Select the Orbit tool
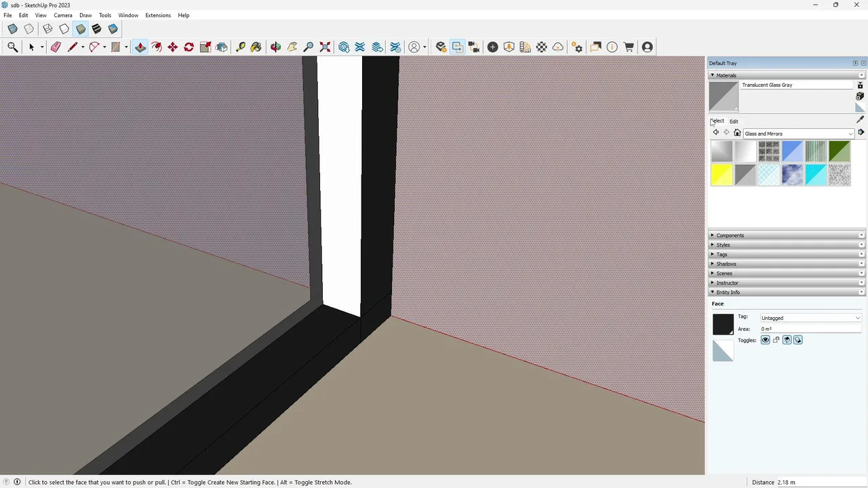Screen dimensions: 868x488 point(275,47)
